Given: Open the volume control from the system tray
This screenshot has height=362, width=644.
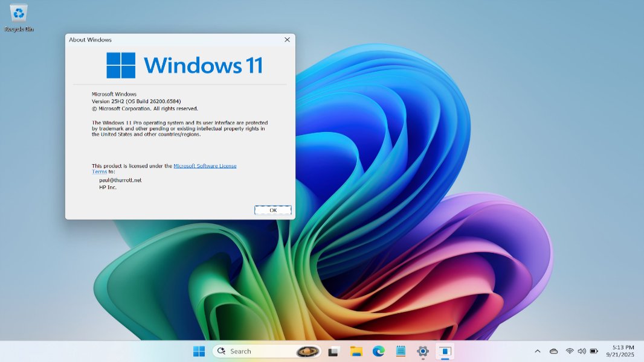Looking at the screenshot, I should 582,351.
